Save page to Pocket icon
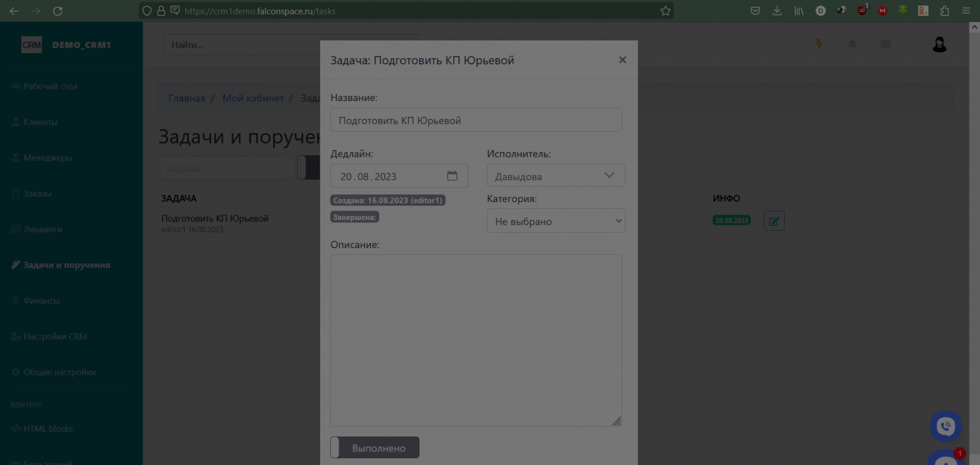The height and width of the screenshot is (465, 980). pyautogui.click(x=755, y=11)
